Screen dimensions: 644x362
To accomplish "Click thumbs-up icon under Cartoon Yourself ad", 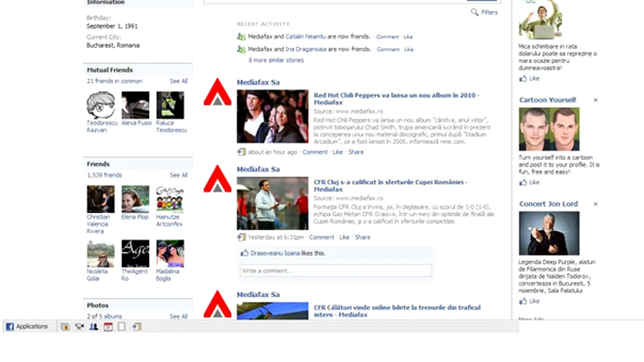I will (523, 183).
